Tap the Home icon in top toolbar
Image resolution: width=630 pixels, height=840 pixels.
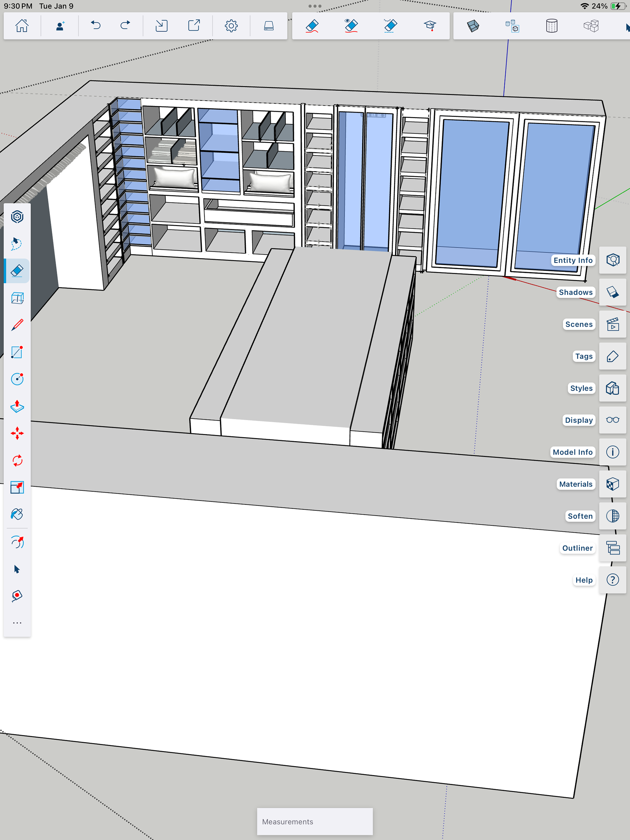point(22,26)
